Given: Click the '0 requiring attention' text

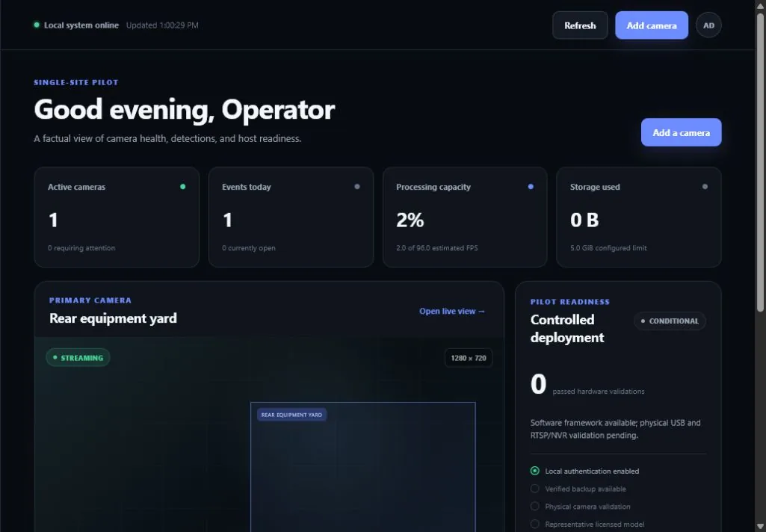Looking at the screenshot, I should pos(81,248).
